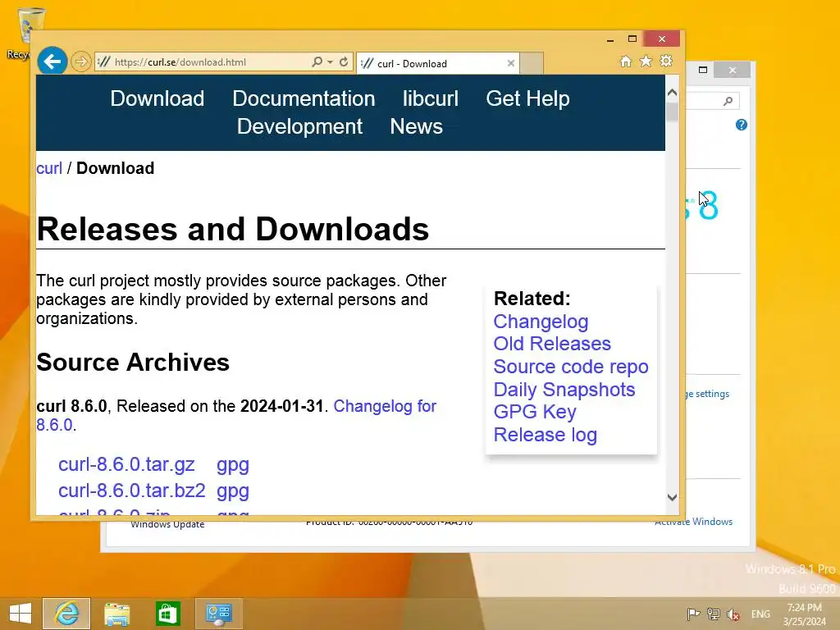840x630 pixels.
Task: Open the Changelog related link
Action: coord(541,322)
